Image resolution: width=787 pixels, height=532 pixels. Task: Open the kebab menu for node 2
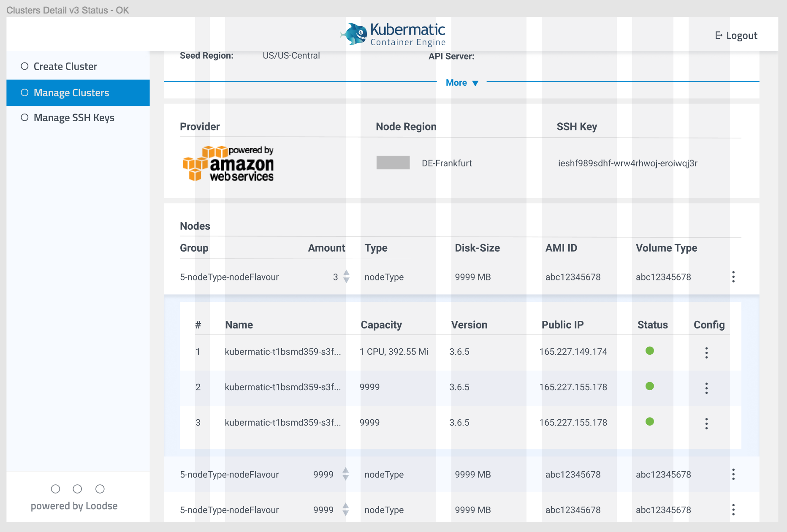(706, 388)
